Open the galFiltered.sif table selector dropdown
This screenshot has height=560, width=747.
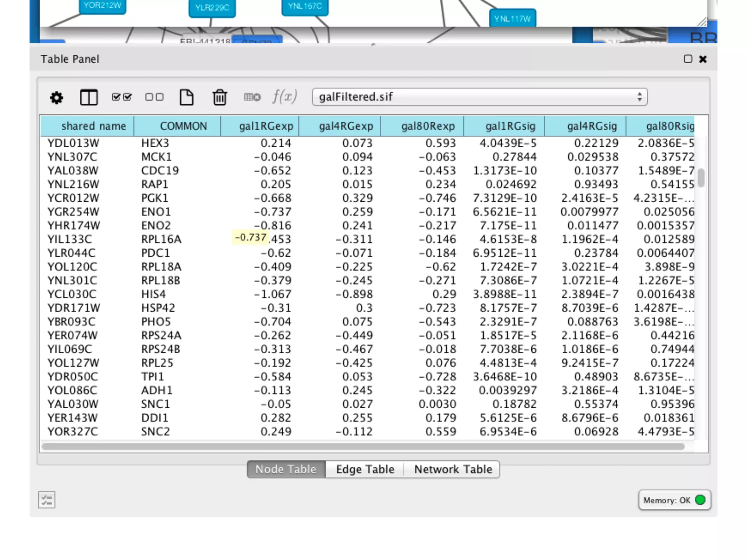click(479, 97)
